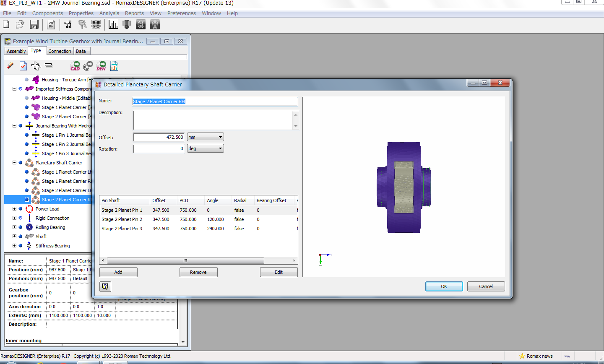
Task: Open the bar chart results icon
Action: click(x=113, y=25)
